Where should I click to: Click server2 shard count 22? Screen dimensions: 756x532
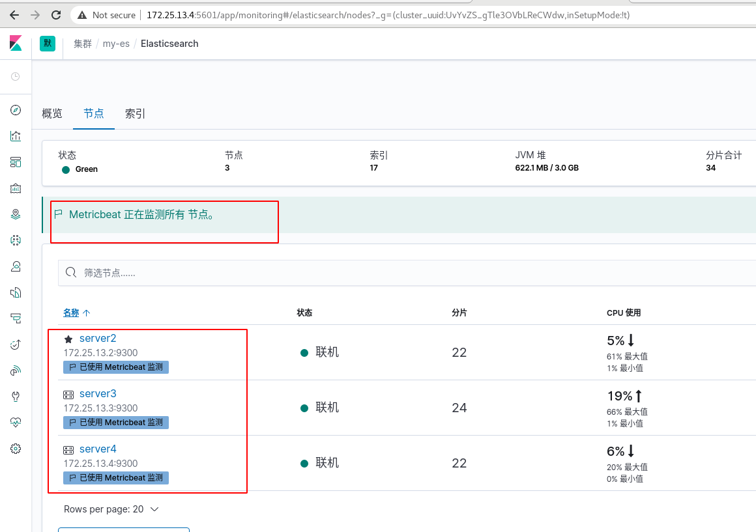pos(459,353)
